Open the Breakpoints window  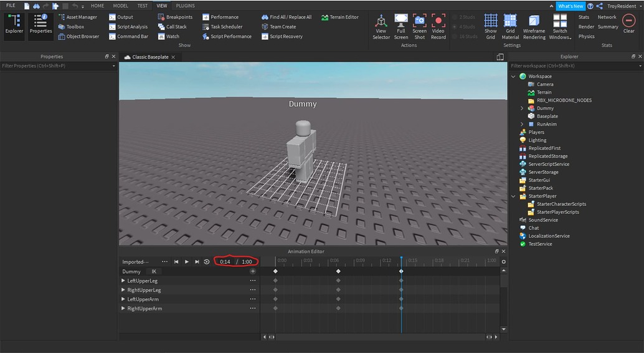(x=175, y=17)
